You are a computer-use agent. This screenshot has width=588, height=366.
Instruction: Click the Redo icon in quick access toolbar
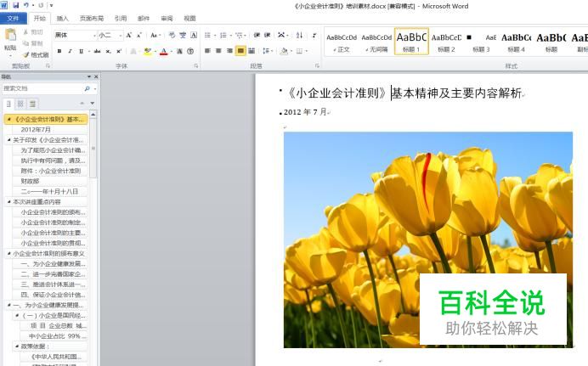tap(41, 5)
